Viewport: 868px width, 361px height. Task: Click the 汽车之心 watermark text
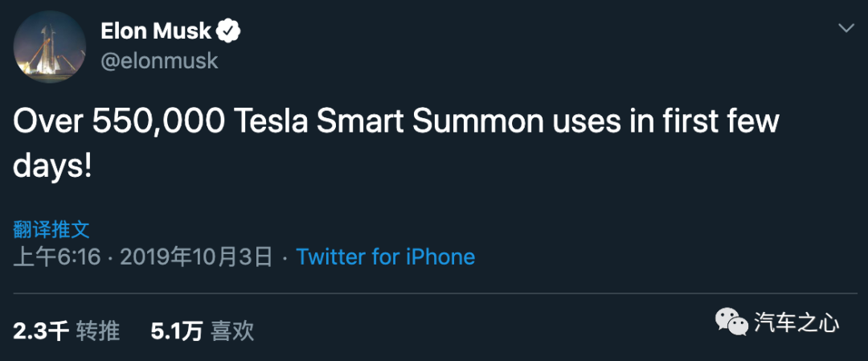point(796,323)
